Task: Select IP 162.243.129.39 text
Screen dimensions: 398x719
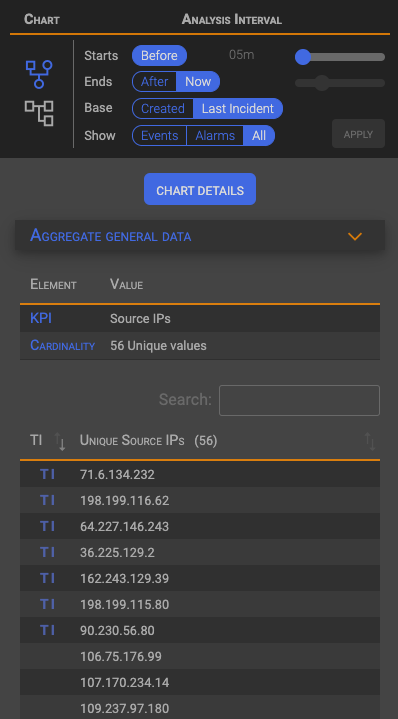Action: (x=125, y=578)
